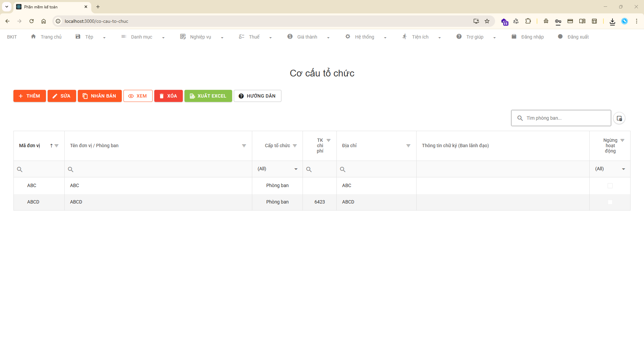Click the column chooser icon beside search

[619, 118]
